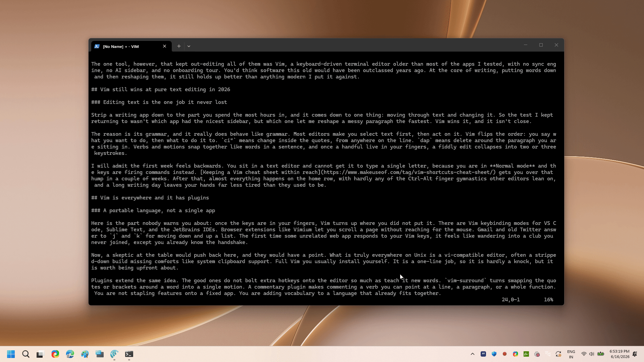Click heading '### A portable language, not a single app'

[153, 210]
